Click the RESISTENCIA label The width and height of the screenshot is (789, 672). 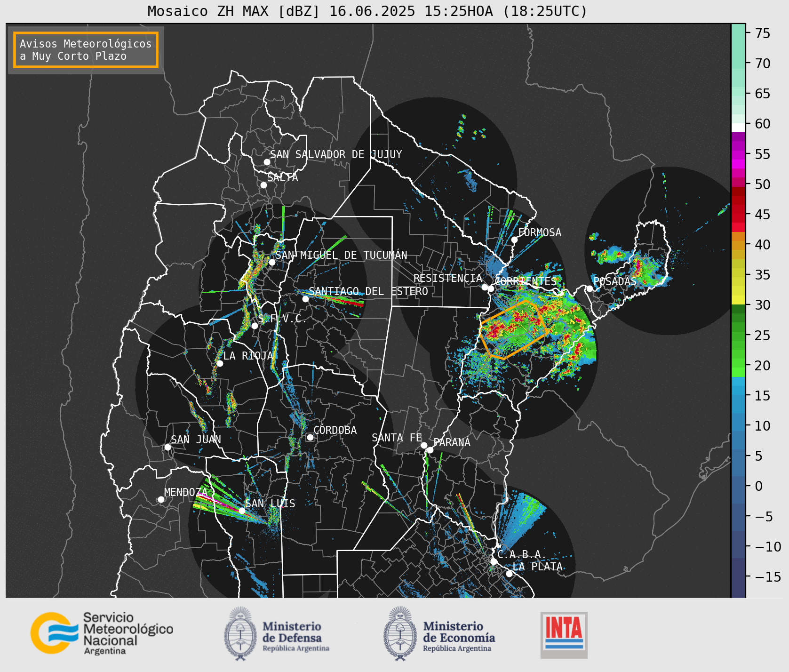tap(448, 278)
